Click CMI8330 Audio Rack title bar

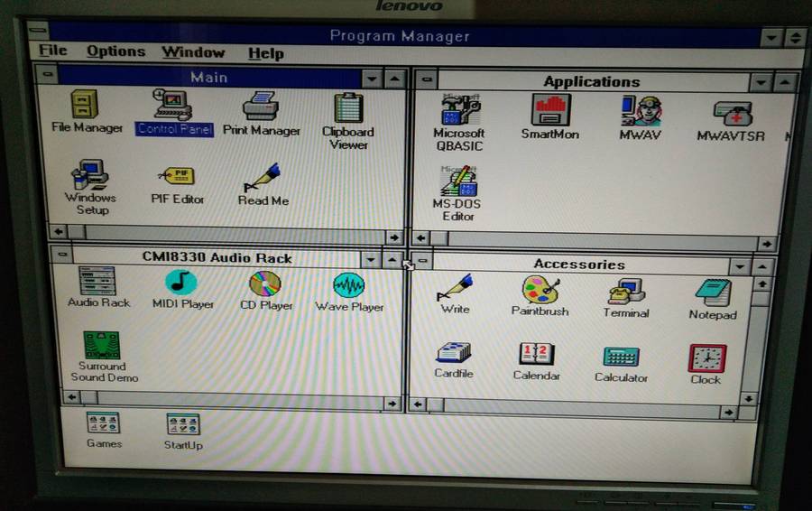217,257
